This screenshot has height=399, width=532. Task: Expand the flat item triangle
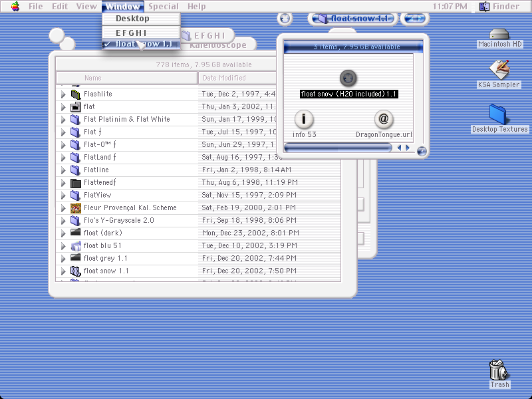(x=63, y=107)
